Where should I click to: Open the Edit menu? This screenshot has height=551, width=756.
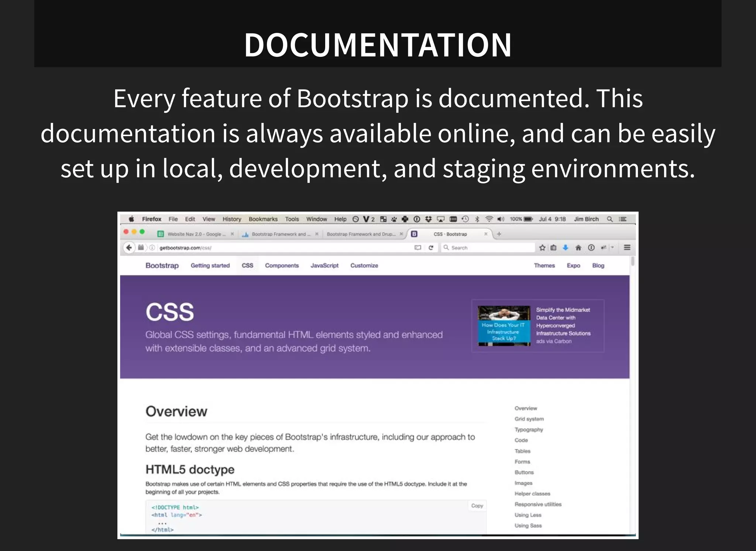click(x=190, y=219)
